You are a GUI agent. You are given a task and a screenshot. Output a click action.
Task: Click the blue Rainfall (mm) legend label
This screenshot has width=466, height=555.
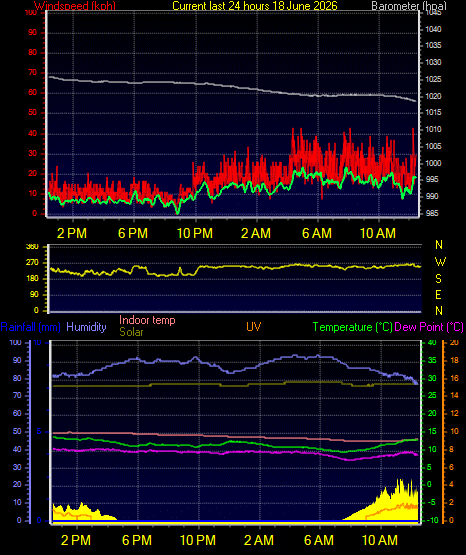click(x=30, y=327)
